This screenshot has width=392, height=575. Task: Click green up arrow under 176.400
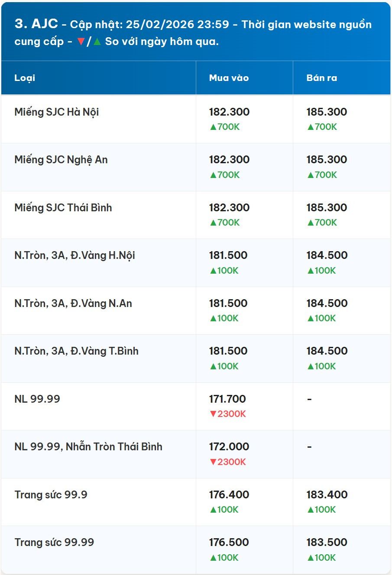coord(213,510)
